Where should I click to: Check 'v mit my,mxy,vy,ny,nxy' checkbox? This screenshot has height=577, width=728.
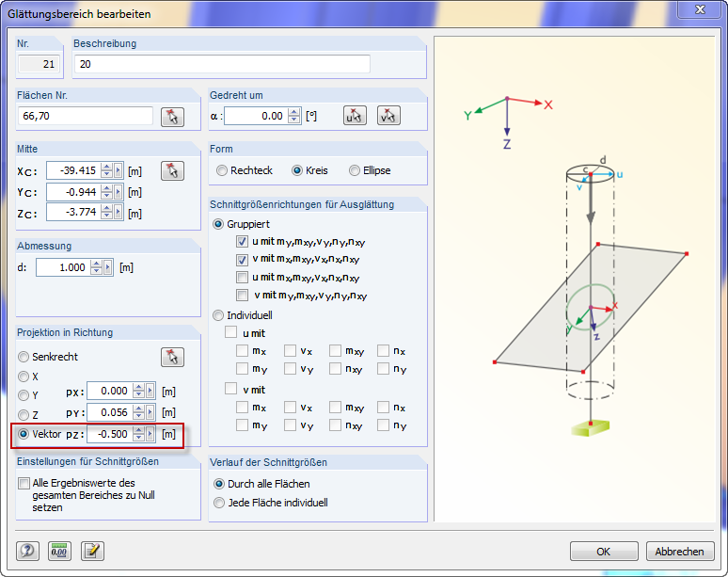242,295
